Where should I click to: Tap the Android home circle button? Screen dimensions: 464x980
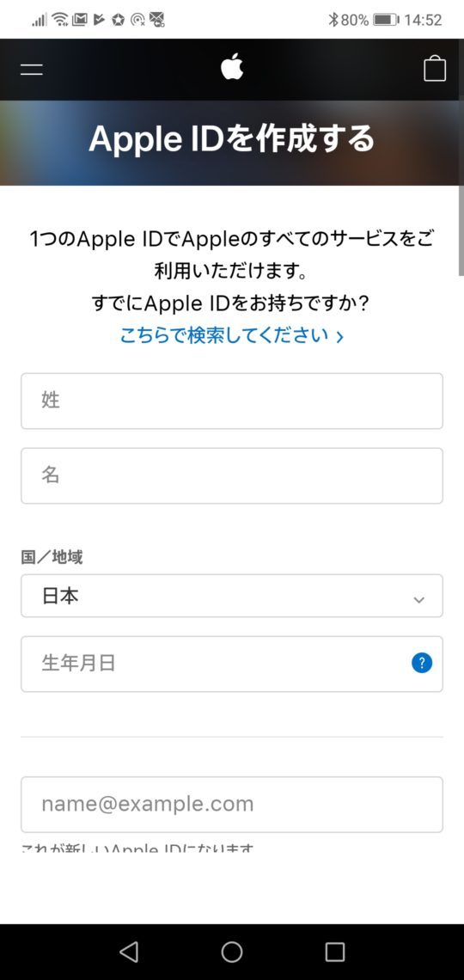click(x=232, y=952)
